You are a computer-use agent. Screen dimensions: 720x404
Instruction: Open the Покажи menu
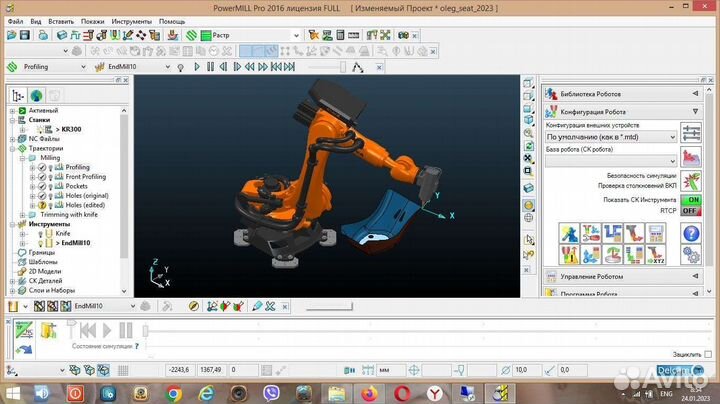(92, 22)
